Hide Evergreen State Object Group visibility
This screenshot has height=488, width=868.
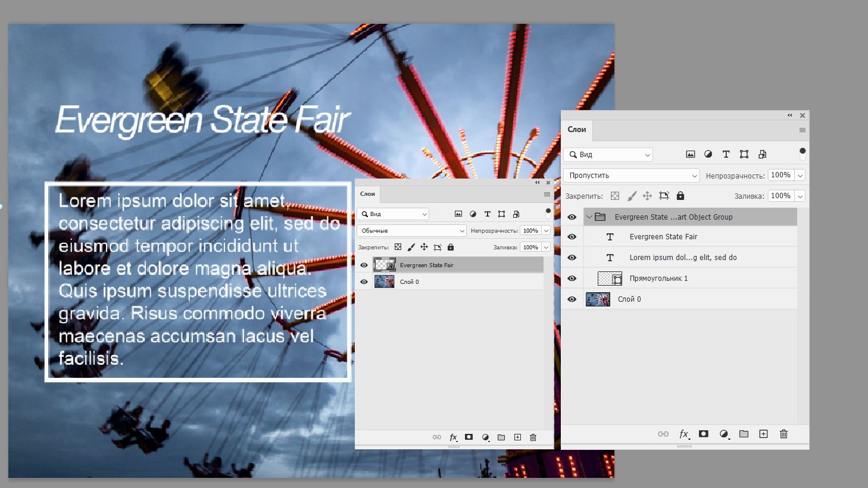tap(572, 217)
